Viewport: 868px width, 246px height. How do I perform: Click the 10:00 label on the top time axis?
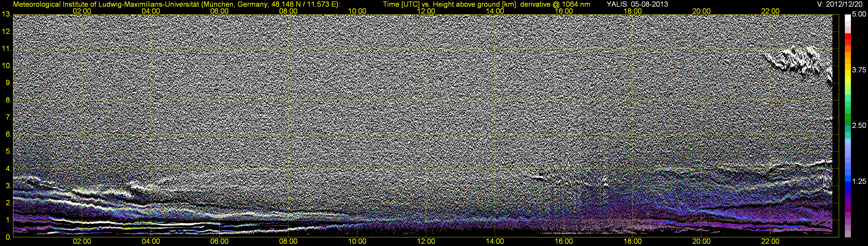pos(357,11)
